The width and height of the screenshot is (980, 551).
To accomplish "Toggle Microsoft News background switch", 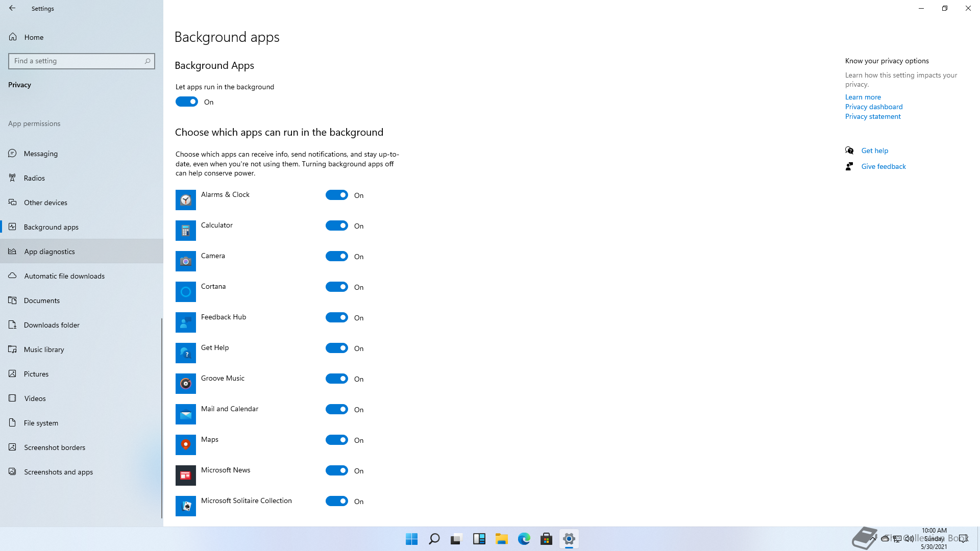I will [337, 470].
